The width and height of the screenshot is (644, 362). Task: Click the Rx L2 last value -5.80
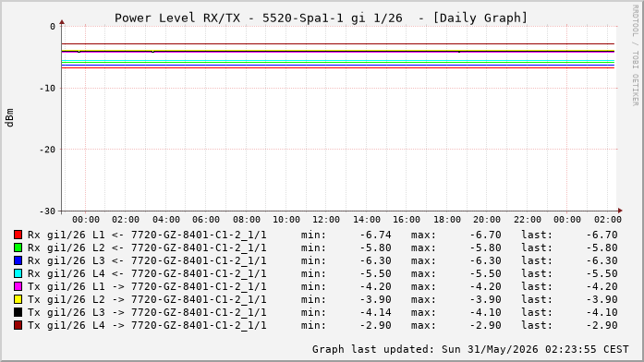coord(601,247)
